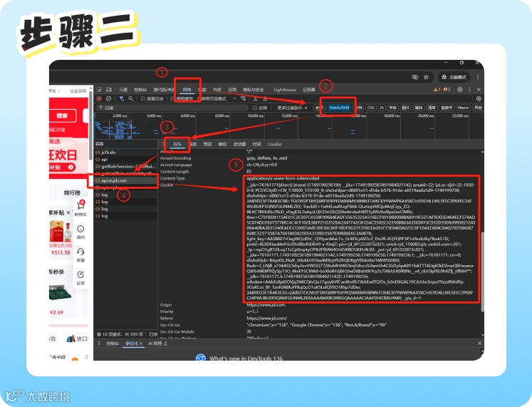Click the 无痕模式 incognito button

click(x=454, y=77)
